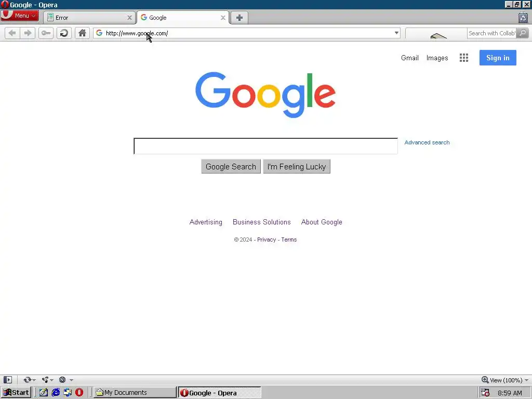
Task: Expand the address bar history dropdown
Action: [396, 33]
